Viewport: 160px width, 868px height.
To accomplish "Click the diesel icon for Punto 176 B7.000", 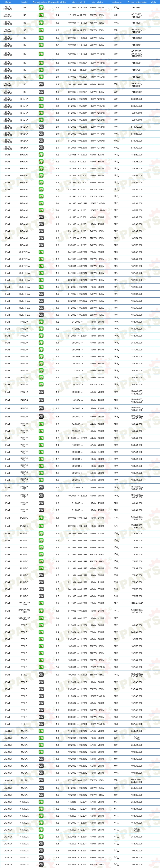I will [41, 596].
